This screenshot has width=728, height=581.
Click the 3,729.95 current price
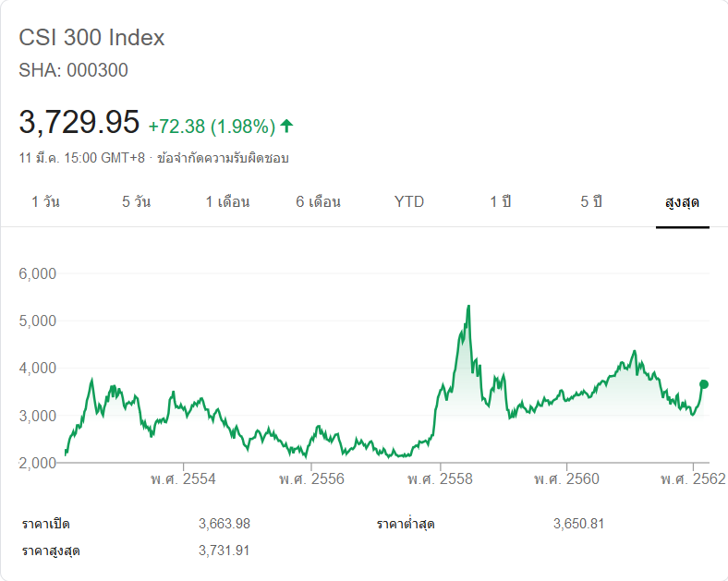(x=79, y=122)
